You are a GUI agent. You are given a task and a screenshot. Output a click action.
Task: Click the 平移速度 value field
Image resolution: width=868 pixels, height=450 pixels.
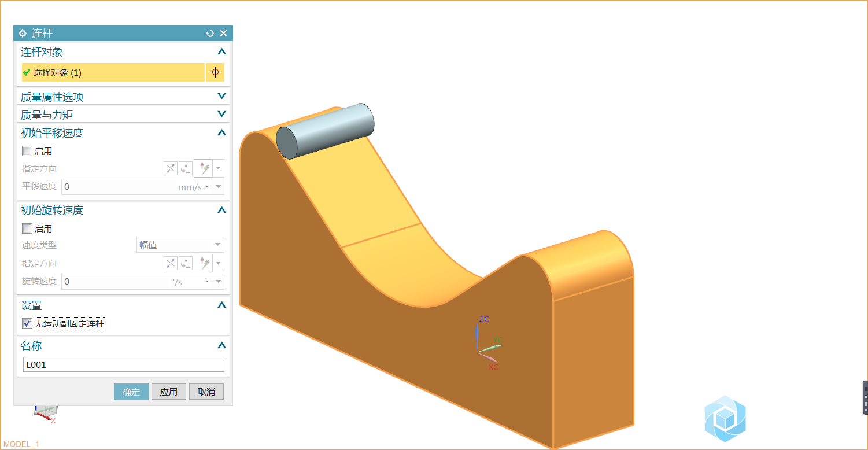click(x=117, y=187)
